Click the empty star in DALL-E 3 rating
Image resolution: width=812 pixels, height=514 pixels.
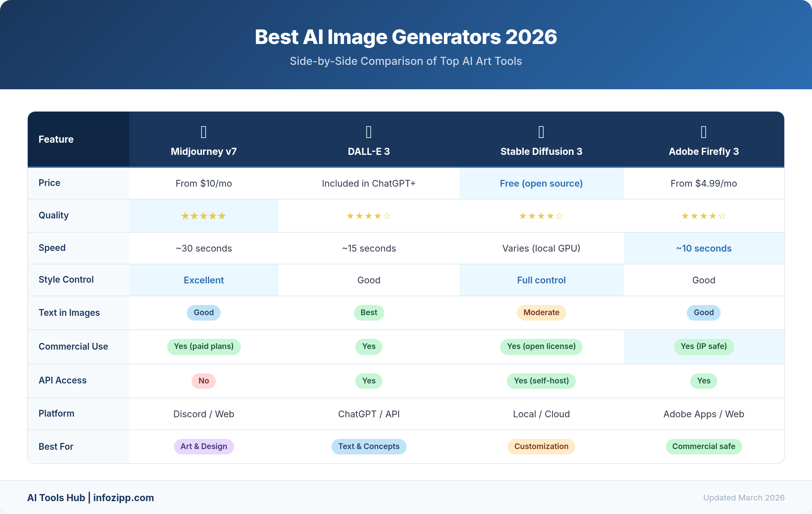(x=387, y=216)
